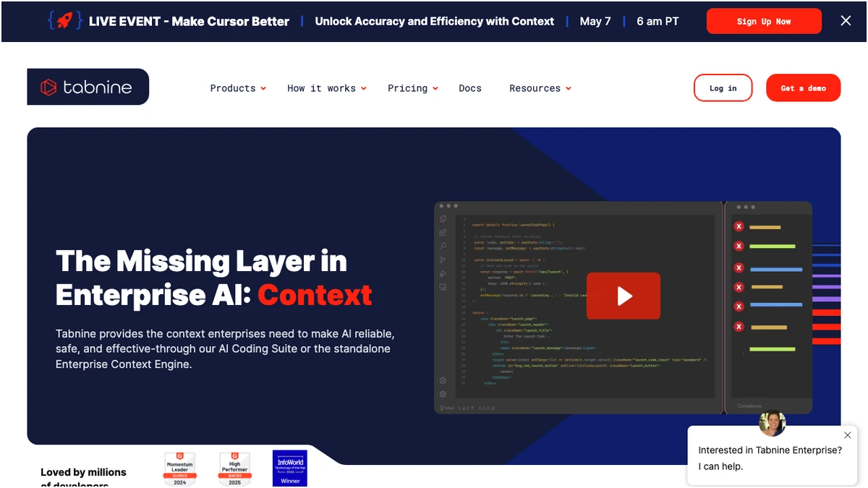Image resolution: width=868 pixels, height=488 pixels.
Task: Open the Pricing dropdown
Action: tap(412, 88)
